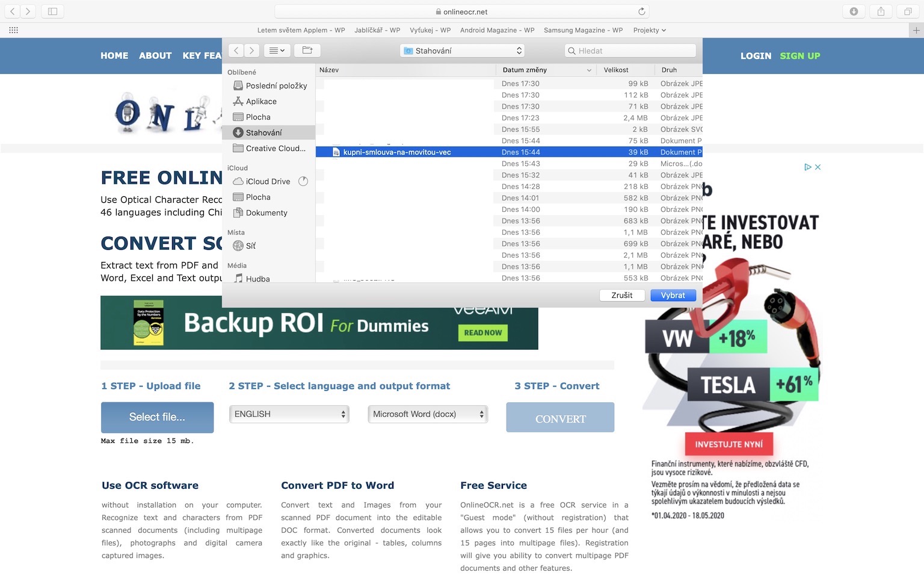This screenshot has height=578, width=924.
Task: Open the Safari share menu
Action: coord(881,11)
